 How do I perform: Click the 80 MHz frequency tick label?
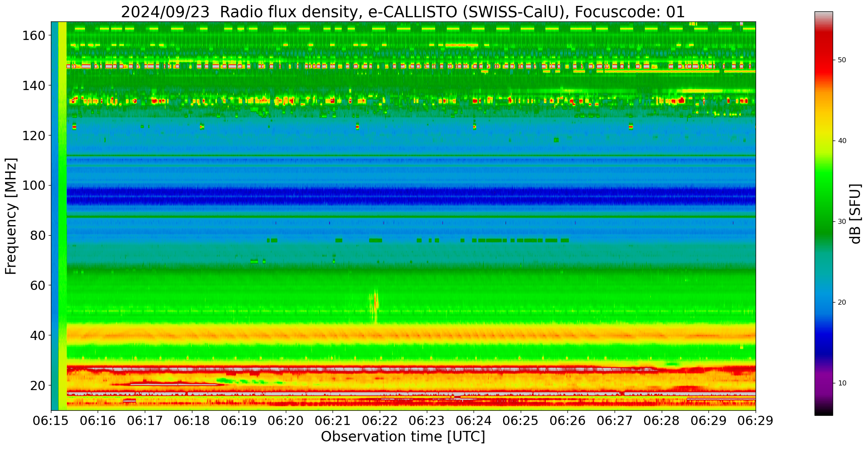(37, 235)
